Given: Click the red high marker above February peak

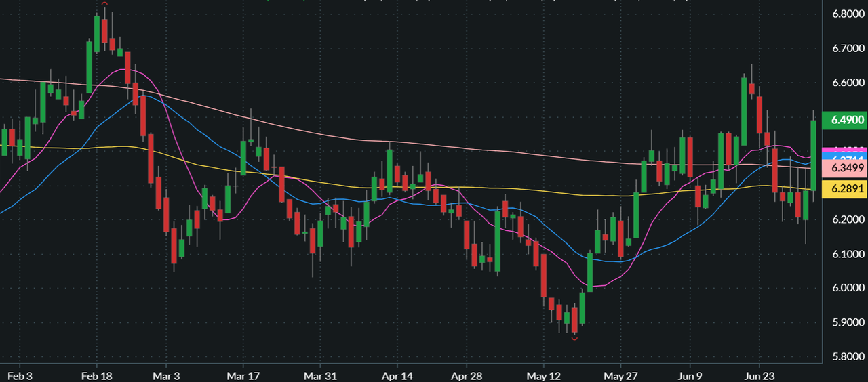Looking at the screenshot, I should (x=104, y=4).
